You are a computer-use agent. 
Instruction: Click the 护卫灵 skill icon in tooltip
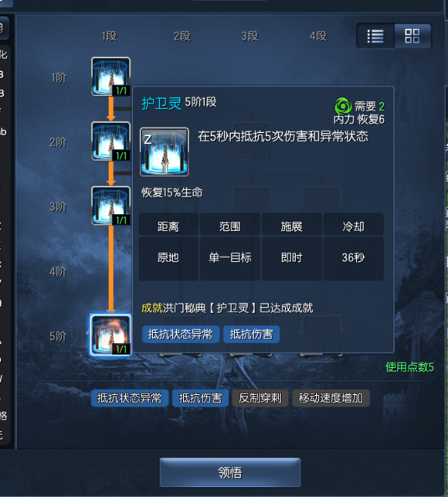tap(164, 151)
